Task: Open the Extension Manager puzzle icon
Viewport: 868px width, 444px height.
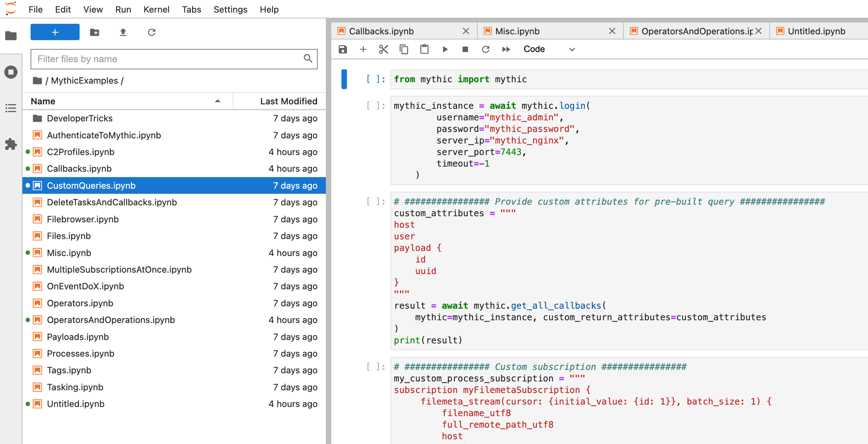Action: 11,144
